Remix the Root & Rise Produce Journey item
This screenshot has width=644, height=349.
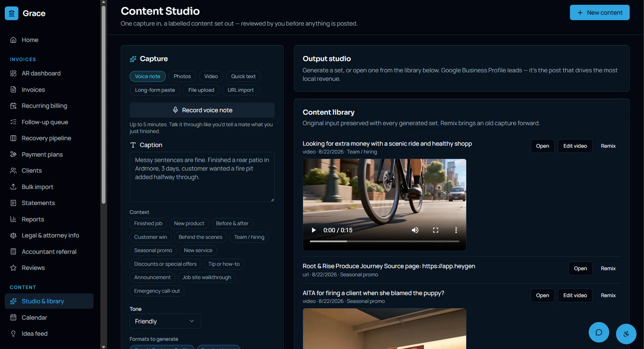[608, 268]
